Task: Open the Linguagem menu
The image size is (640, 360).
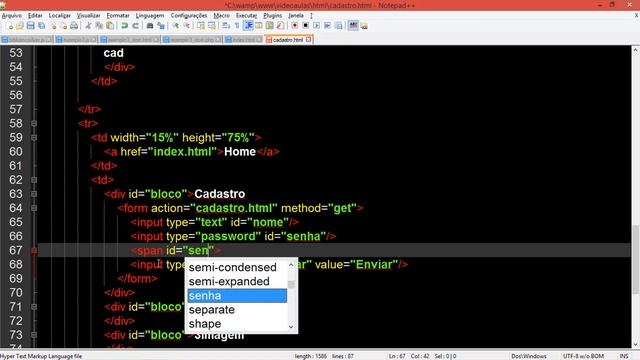Action: [x=150, y=16]
